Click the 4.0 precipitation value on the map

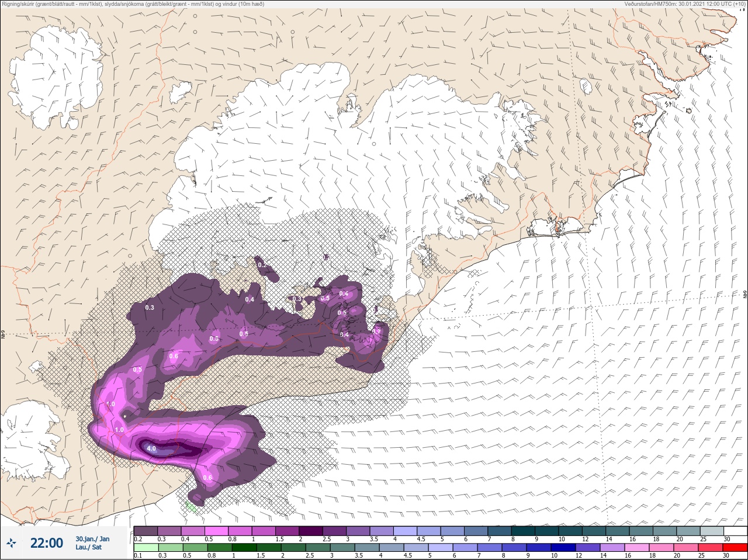[x=151, y=449]
